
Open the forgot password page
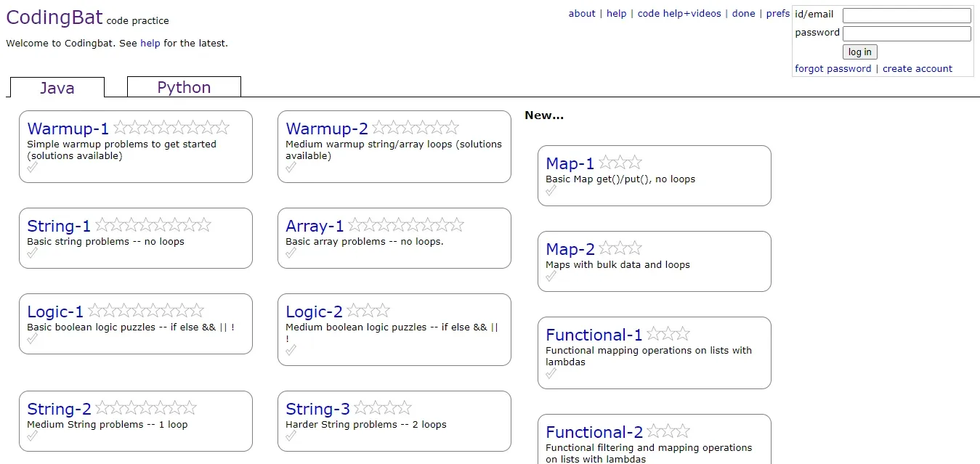point(833,68)
